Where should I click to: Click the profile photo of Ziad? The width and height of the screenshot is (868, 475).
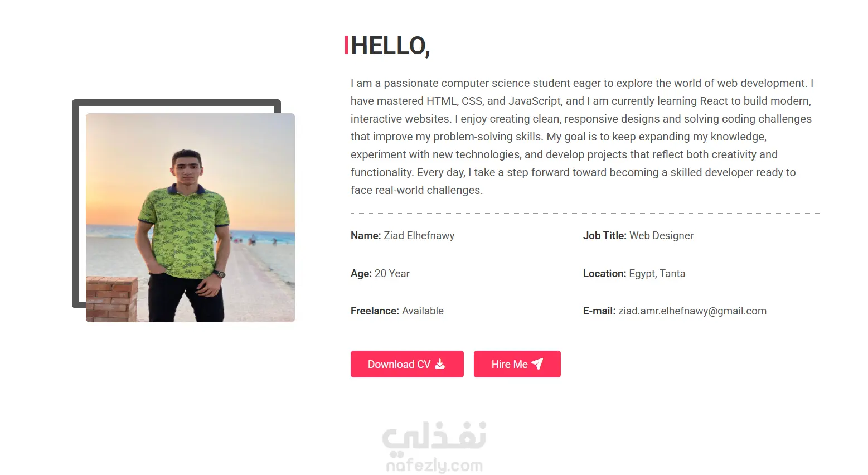(x=190, y=217)
